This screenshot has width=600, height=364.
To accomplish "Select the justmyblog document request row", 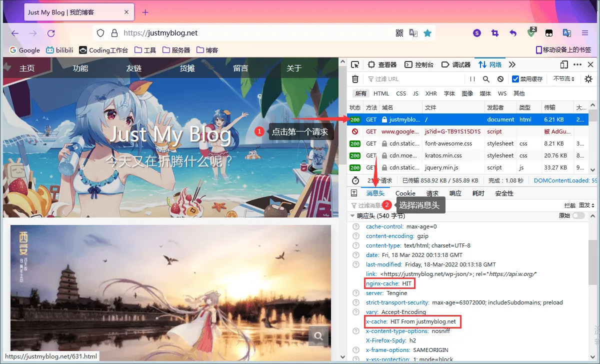I will point(467,119).
